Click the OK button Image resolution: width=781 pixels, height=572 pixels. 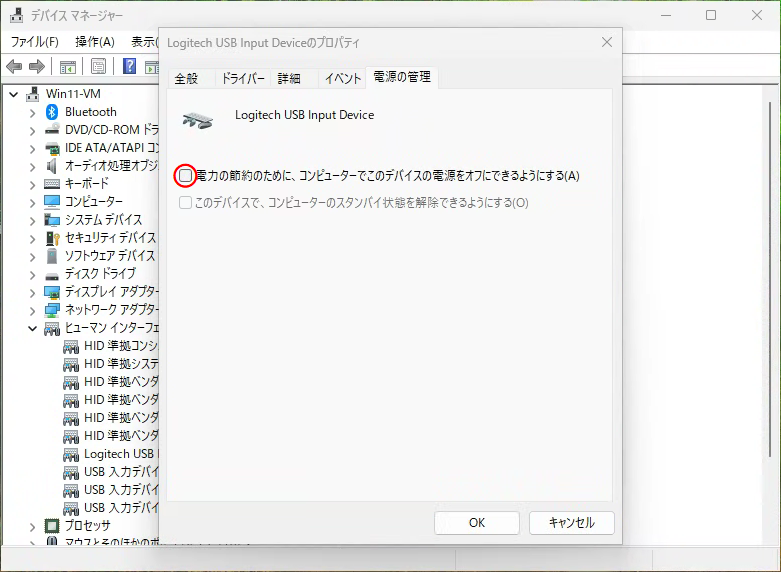point(477,523)
